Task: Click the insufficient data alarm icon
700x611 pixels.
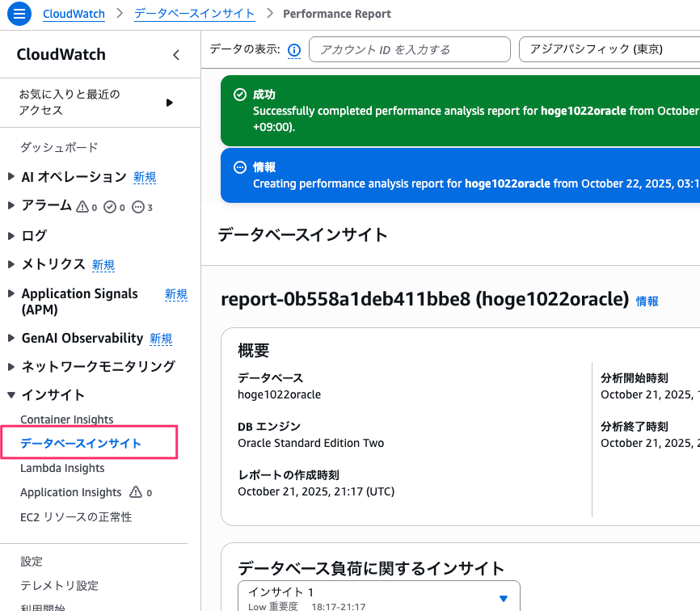Action: tap(137, 207)
